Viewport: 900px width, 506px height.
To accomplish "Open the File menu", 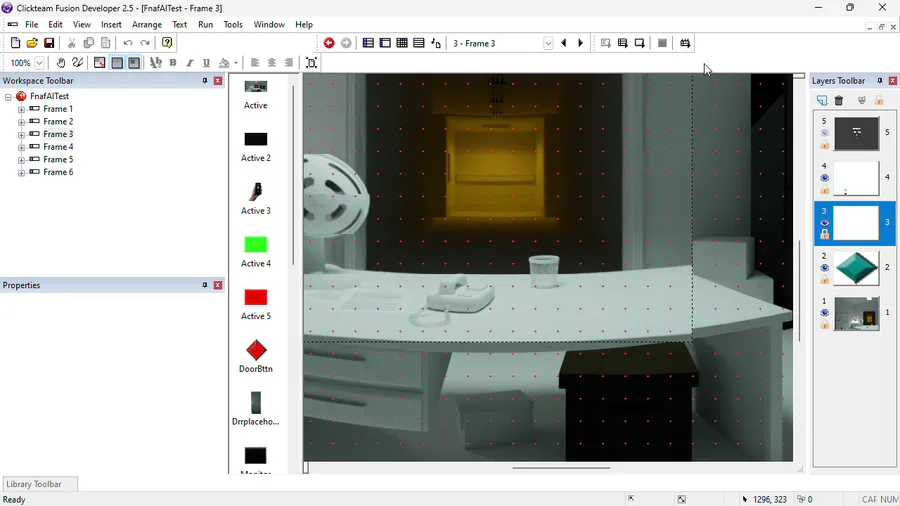I will [32, 25].
